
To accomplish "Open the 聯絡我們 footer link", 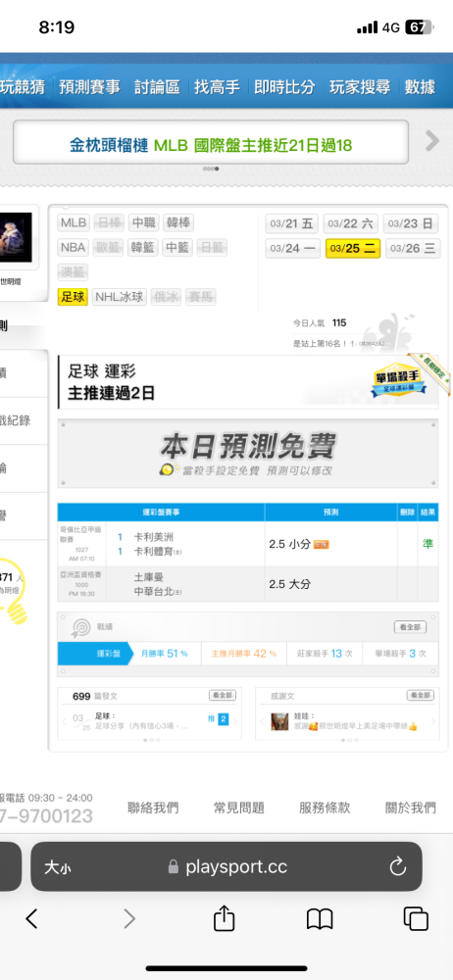I will [153, 808].
